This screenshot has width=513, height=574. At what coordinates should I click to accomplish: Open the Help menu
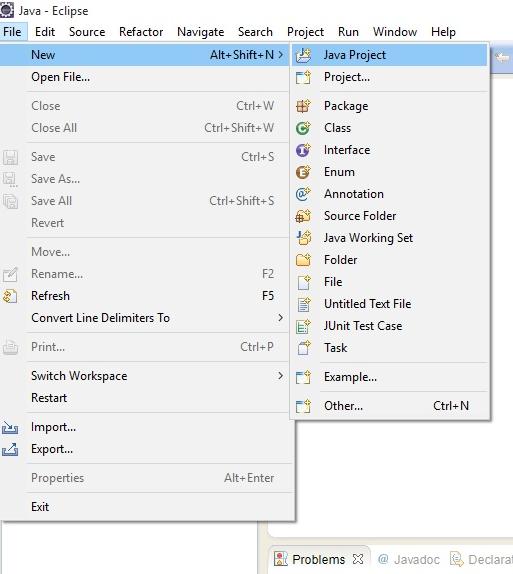[443, 32]
